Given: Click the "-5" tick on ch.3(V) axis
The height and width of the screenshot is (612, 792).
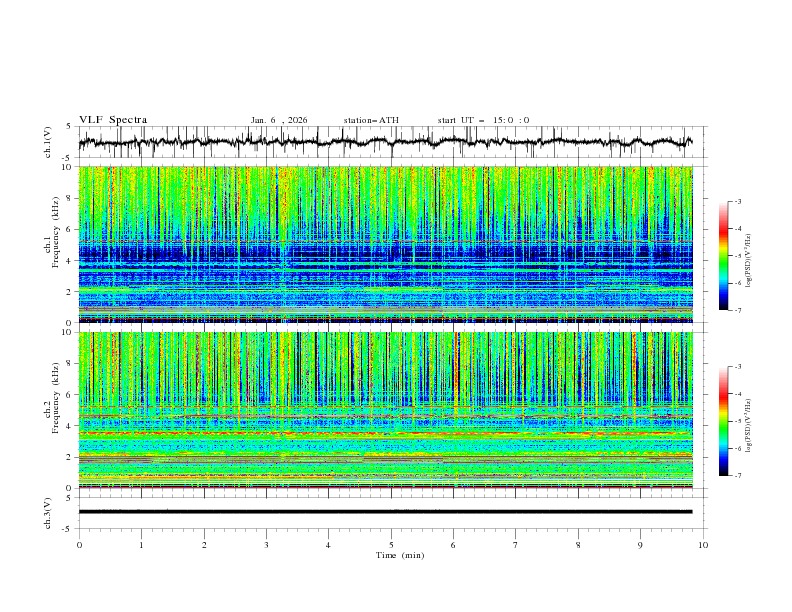Looking at the screenshot, I should click(67, 529).
